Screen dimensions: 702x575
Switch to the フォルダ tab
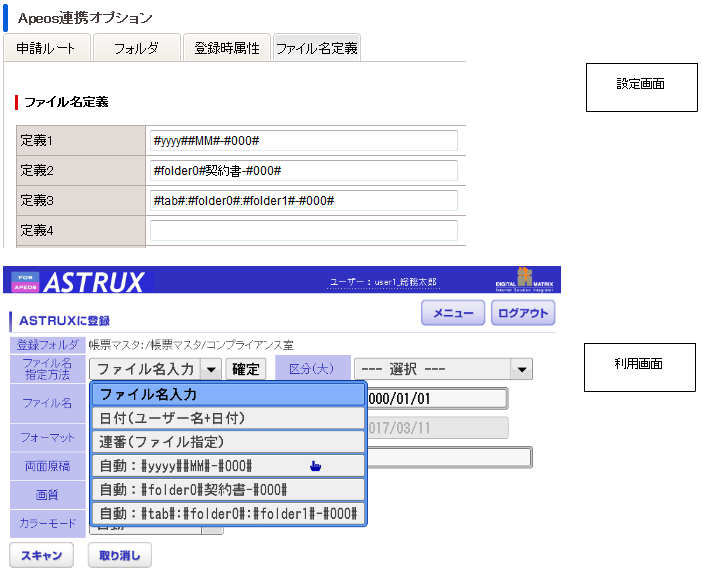tap(137, 48)
